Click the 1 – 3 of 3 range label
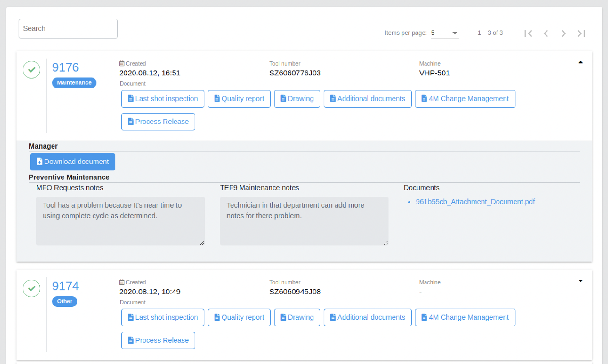Image resolution: width=608 pixels, height=364 pixels. pos(490,33)
